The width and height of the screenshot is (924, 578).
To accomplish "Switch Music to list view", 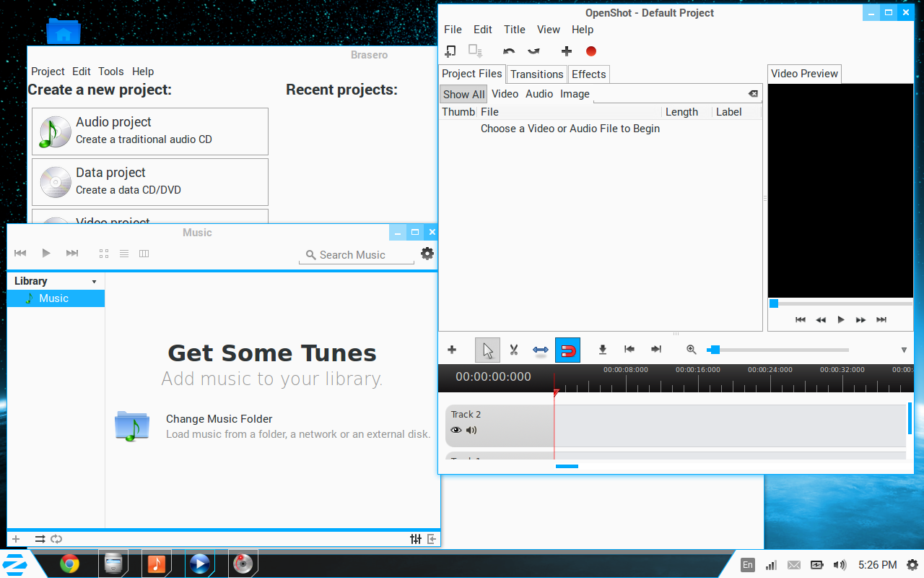I will click(x=124, y=254).
